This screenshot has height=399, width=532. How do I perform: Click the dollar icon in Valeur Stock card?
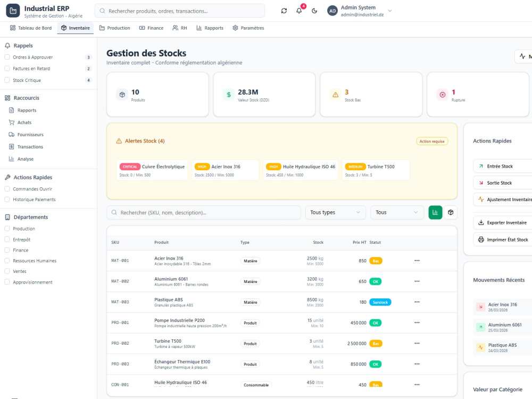coord(229,95)
